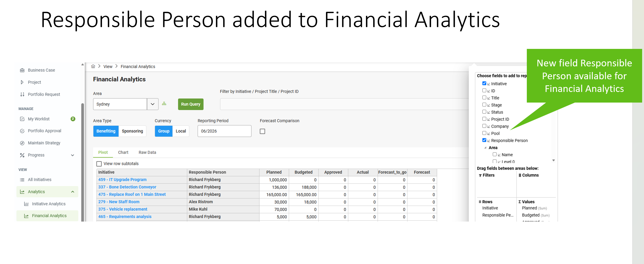Image resolution: width=644 pixels, height=264 pixels.
Task: Click the Reporting Period 06/2026 field
Action: 224,131
